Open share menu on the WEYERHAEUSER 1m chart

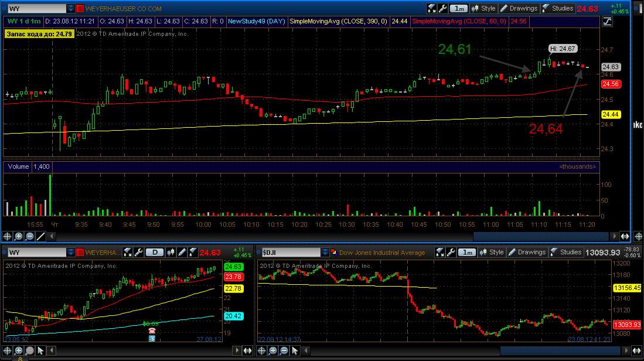click(431, 8)
